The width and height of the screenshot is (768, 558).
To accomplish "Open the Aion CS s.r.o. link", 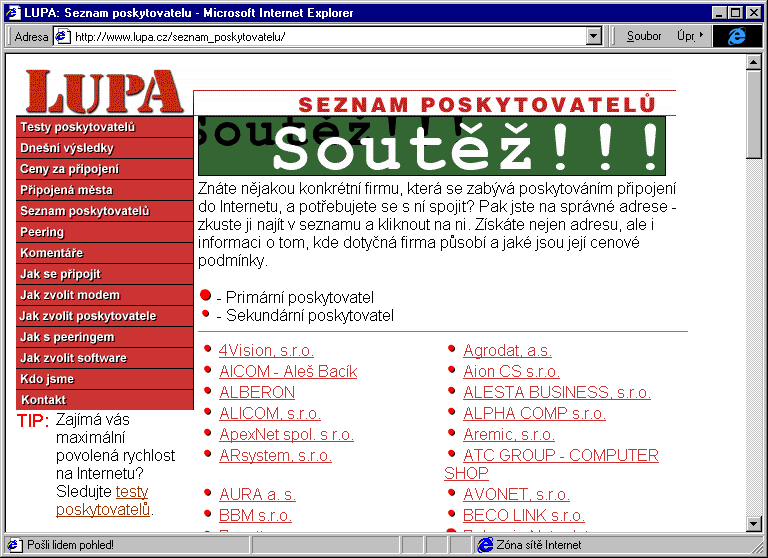I will [511, 371].
